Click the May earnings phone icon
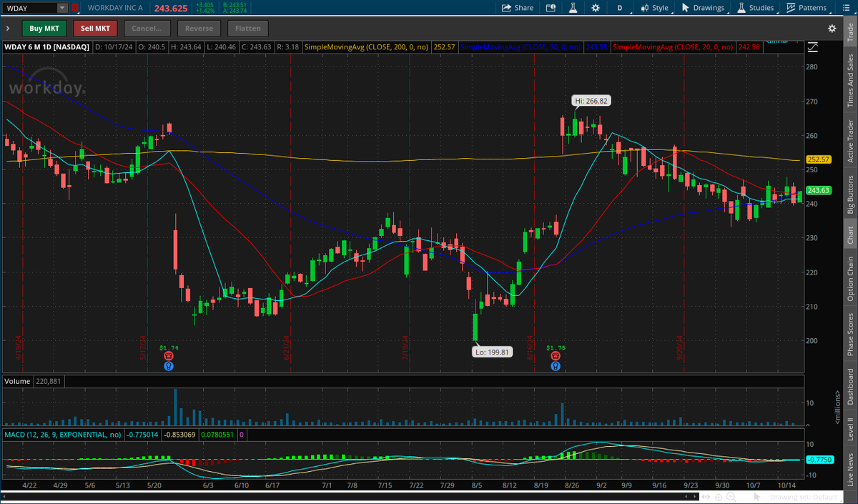Image resolution: width=858 pixels, height=504 pixels. point(169,355)
